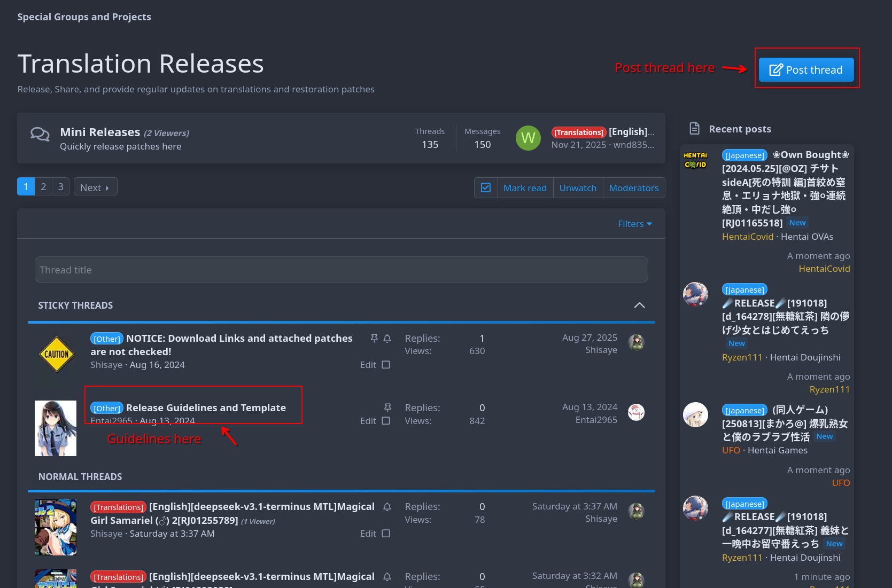This screenshot has height=588, width=892.
Task: Click the pin icon on Release Guidelines thread
Action: 387,407
